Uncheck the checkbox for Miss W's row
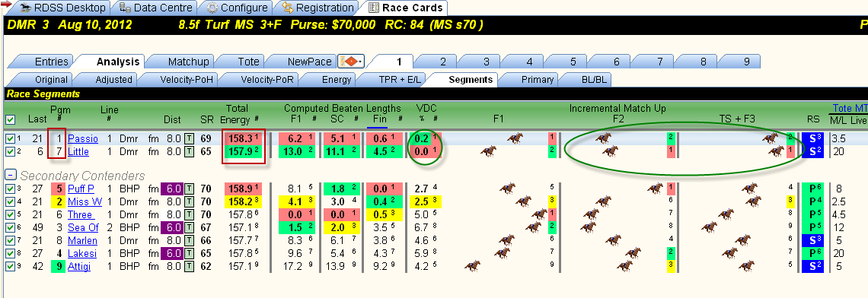The image size is (868, 298). (11, 201)
